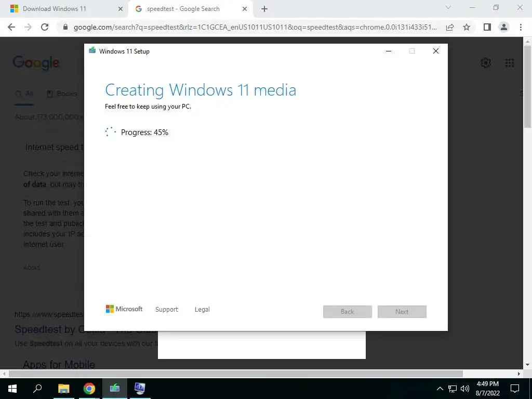Click Windows 11 Setup title icon
This screenshot has height=399, width=532.
click(92, 51)
